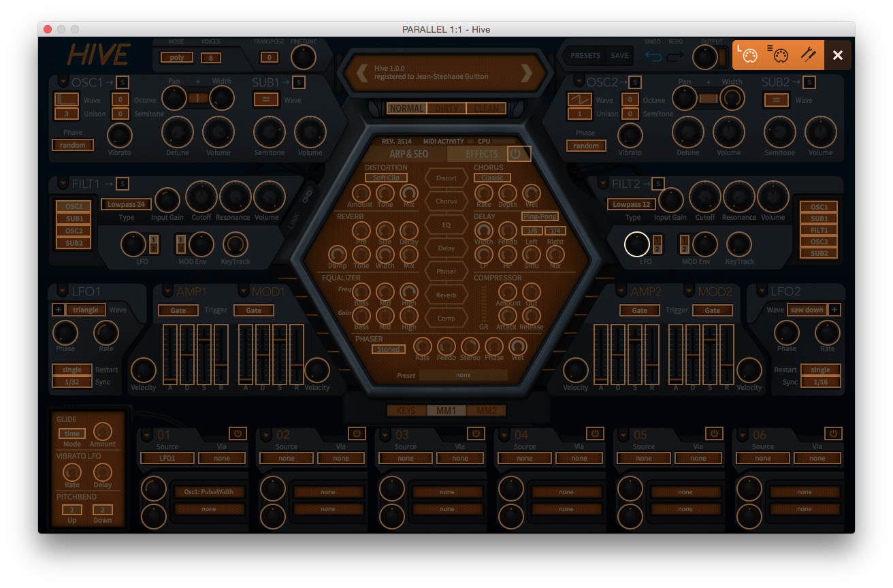893x588 pixels.
Task: Open the FILT2 Type dropdown showing Lowpass 12
Action: tap(632, 204)
